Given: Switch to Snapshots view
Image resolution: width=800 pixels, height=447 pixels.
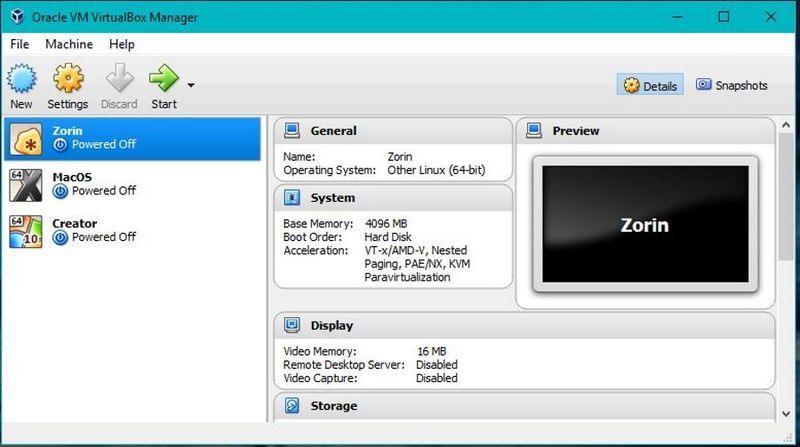Looking at the screenshot, I should (732, 85).
